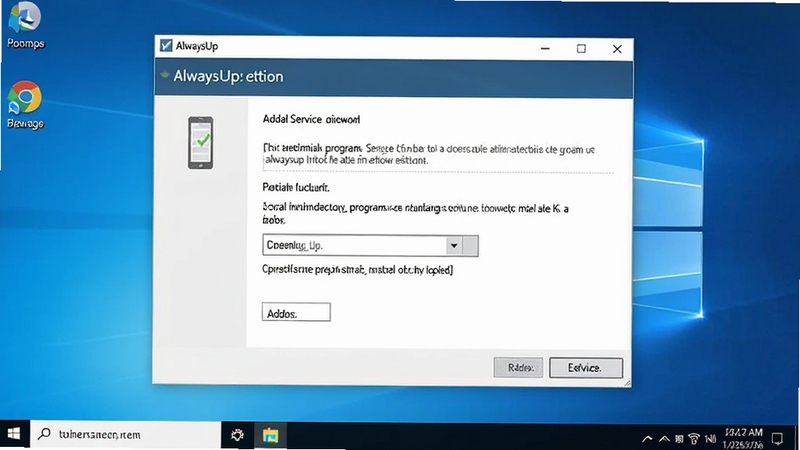Click the battery-like icon in system tray
The width and height of the screenshot is (800, 450).
tap(679, 438)
